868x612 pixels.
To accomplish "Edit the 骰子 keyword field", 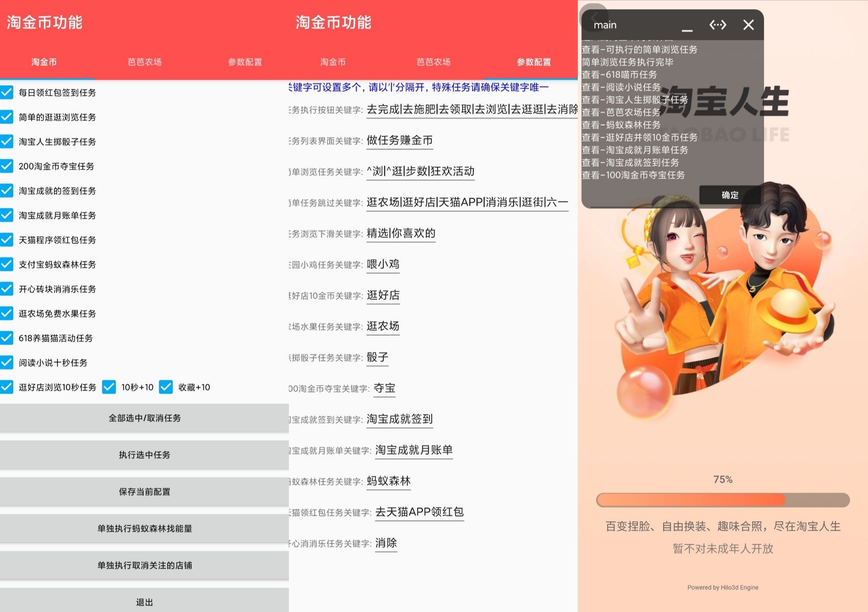I will point(377,357).
